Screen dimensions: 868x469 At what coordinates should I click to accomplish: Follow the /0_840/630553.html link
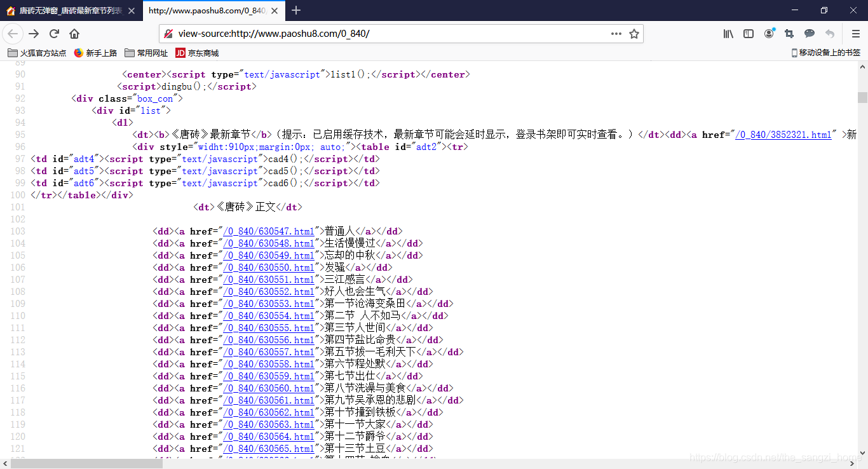[x=268, y=304]
